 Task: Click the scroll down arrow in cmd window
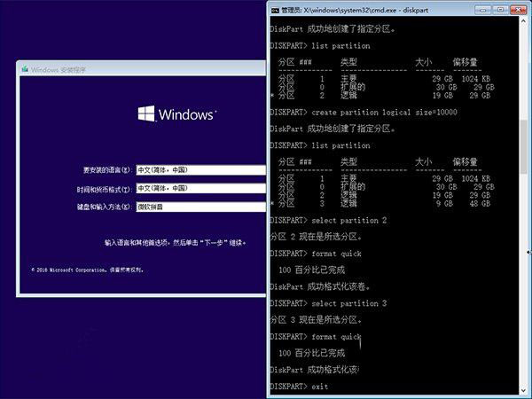[523, 390]
